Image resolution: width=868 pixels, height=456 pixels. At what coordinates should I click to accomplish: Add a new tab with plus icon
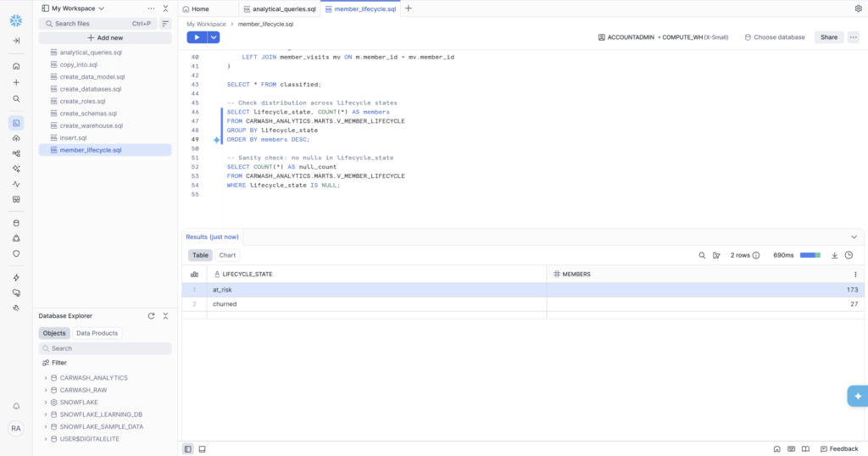tap(408, 8)
